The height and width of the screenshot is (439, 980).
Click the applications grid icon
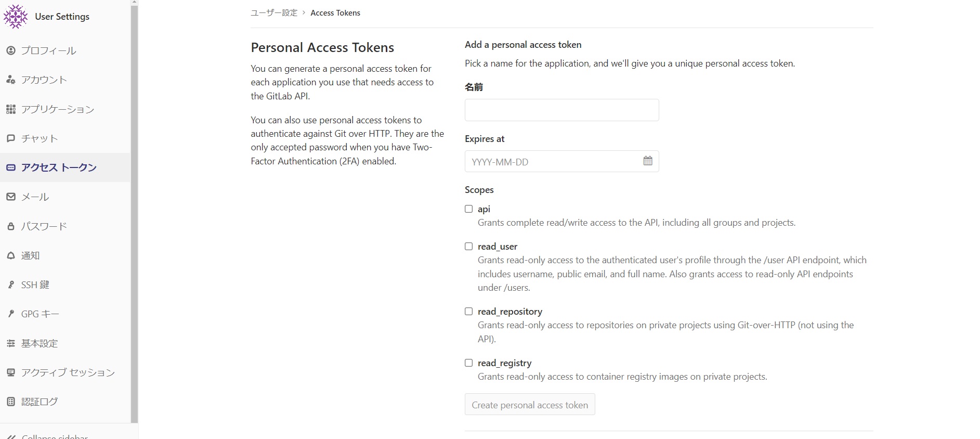coord(10,109)
